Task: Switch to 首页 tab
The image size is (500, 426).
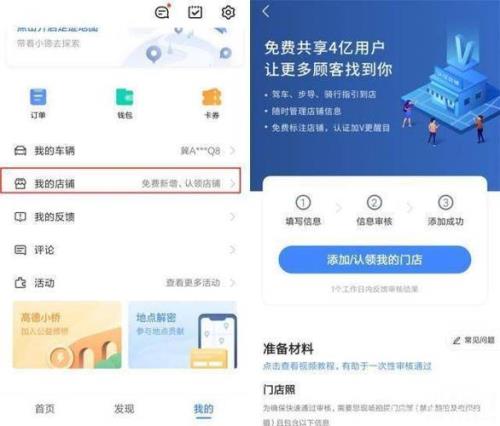Action: (x=45, y=409)
